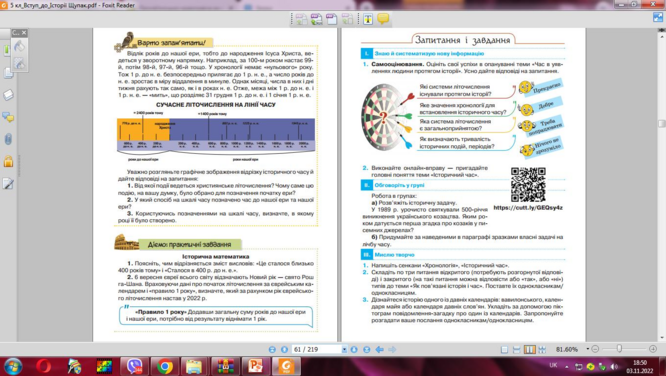Open Opera browser from taskbar
Screen dimensions: 666x376
pos(43,366)
